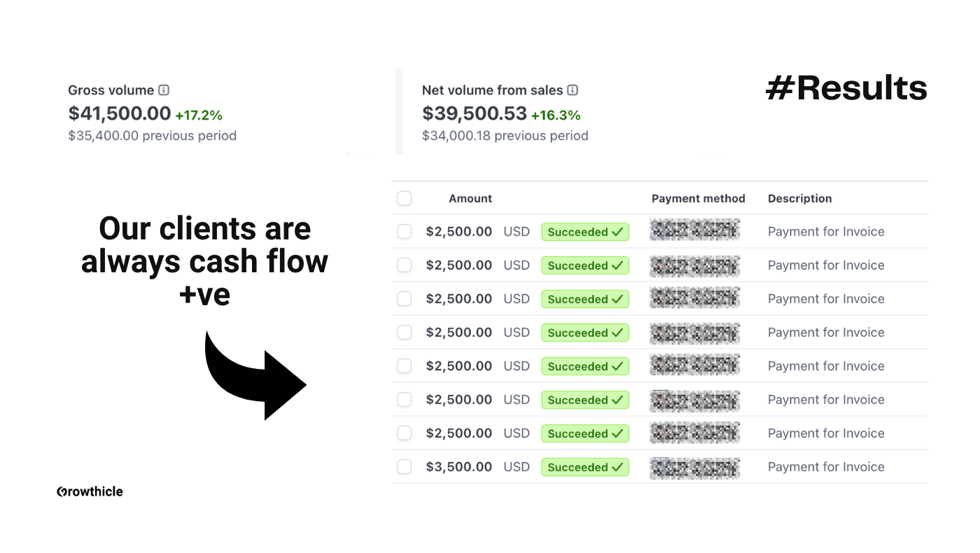Viewport: 980px width, 553px height.
Task: Toggle the select-all checkbox in table header
Action: [405, 199]
